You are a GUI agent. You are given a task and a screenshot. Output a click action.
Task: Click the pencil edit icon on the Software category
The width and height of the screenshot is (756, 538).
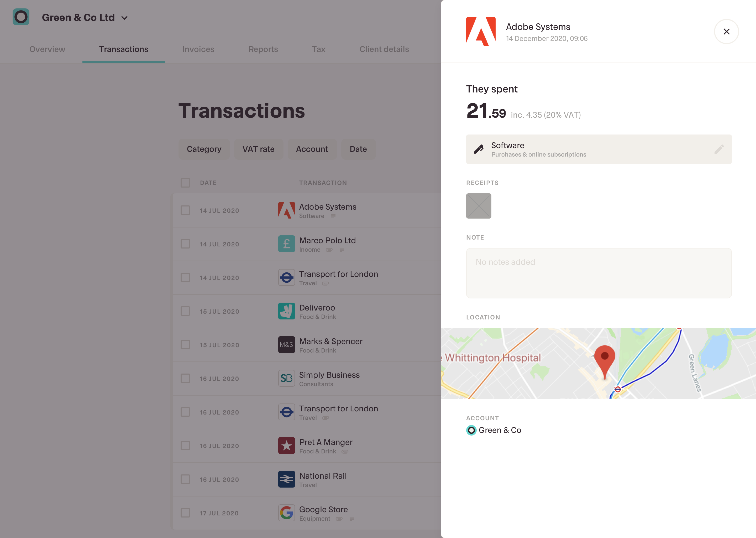tap(719, 149)
